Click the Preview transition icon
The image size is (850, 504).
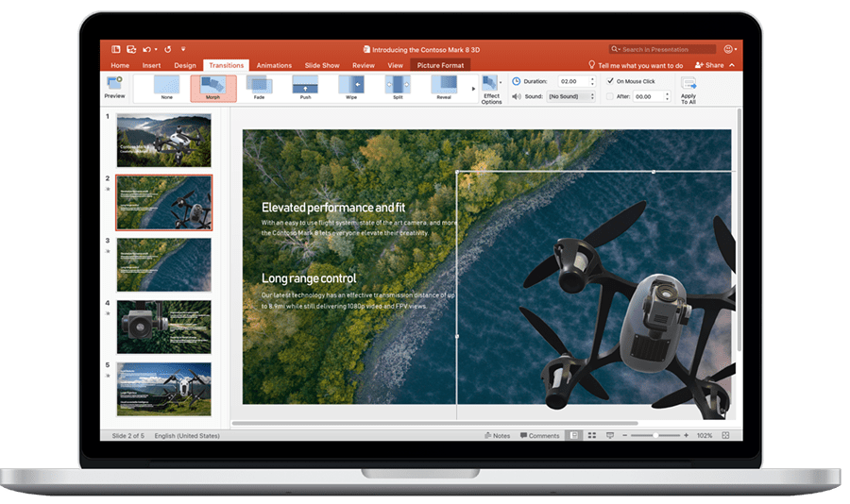[115, 87]
